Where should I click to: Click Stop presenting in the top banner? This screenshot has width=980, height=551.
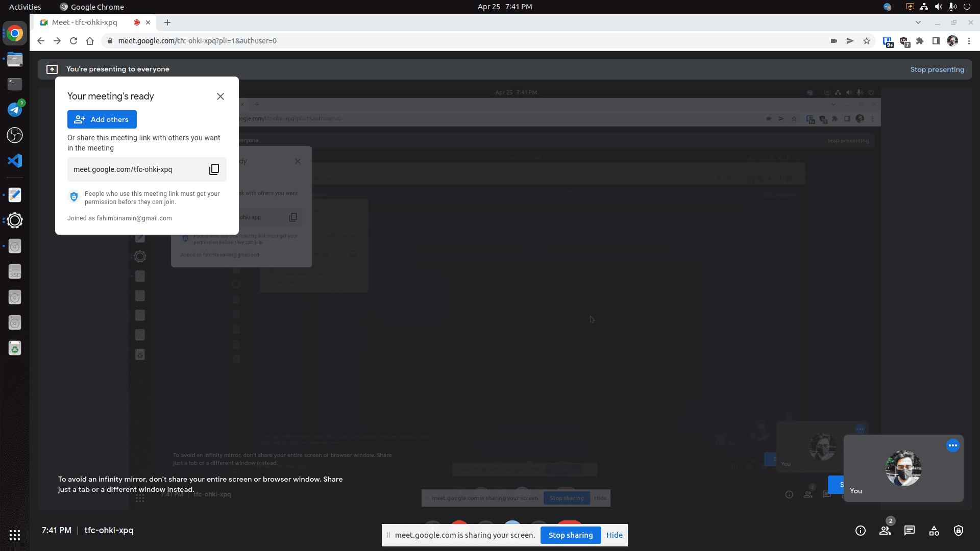coord(937,69)
